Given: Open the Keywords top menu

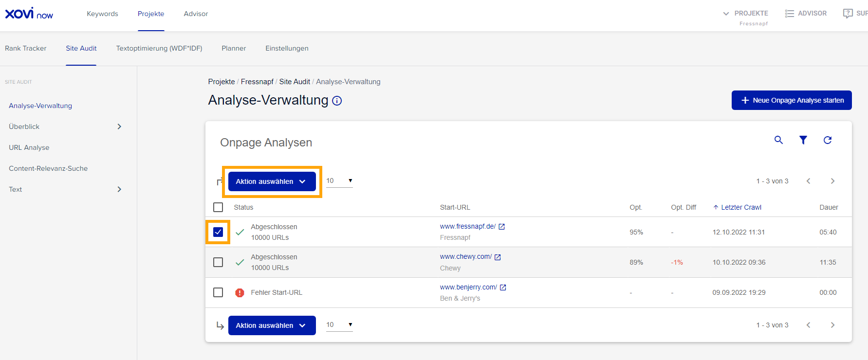Looking at the screenshot, I should 102,14.
